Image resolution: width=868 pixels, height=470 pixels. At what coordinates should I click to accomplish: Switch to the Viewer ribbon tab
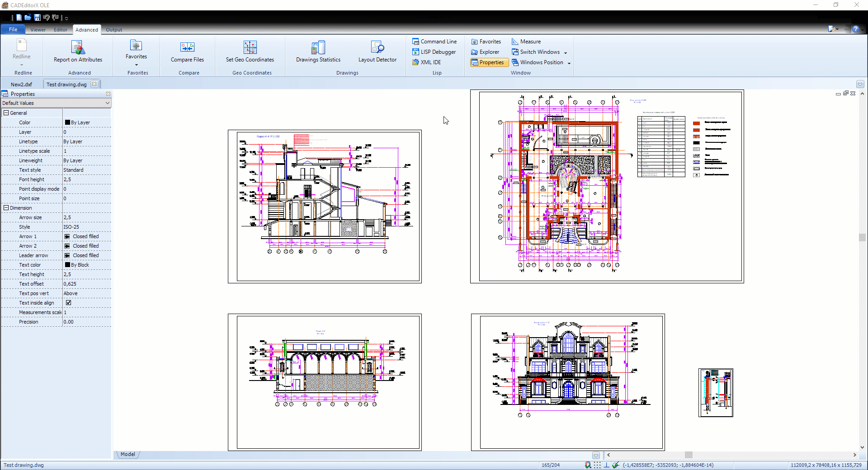pos(38,30)
